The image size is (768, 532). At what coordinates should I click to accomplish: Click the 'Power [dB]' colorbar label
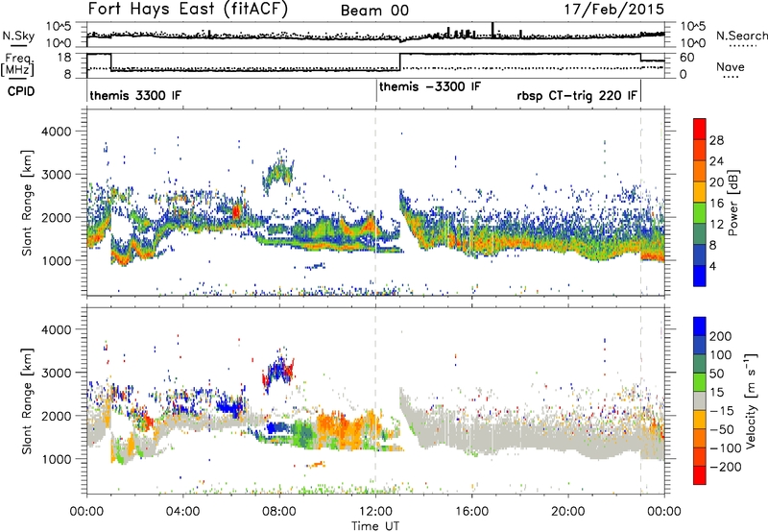click(x=732, y=203)
